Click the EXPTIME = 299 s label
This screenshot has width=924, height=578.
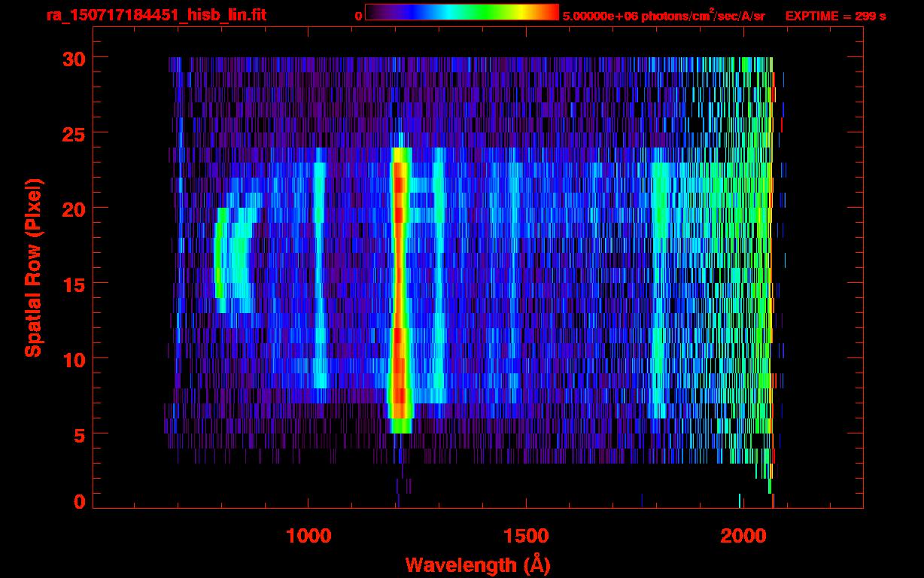[x=835, y=16]
